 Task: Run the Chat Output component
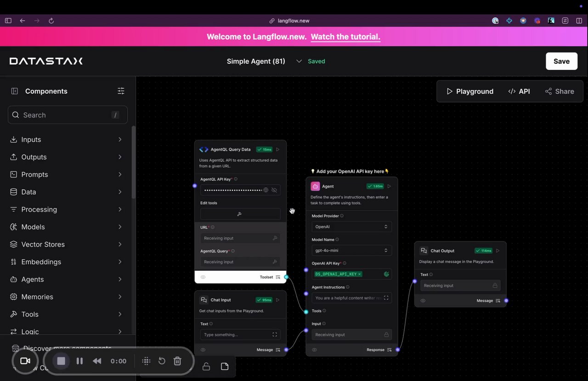498,251
